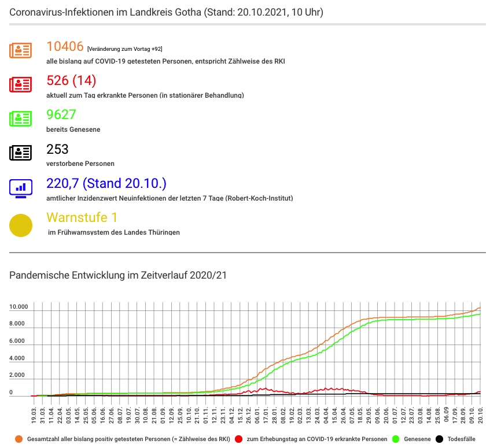This screenshot has width=490, height=448.
Task: Click the alle bislang auf COVID-19 getesteten caption
Action: (x=165, y=61)
